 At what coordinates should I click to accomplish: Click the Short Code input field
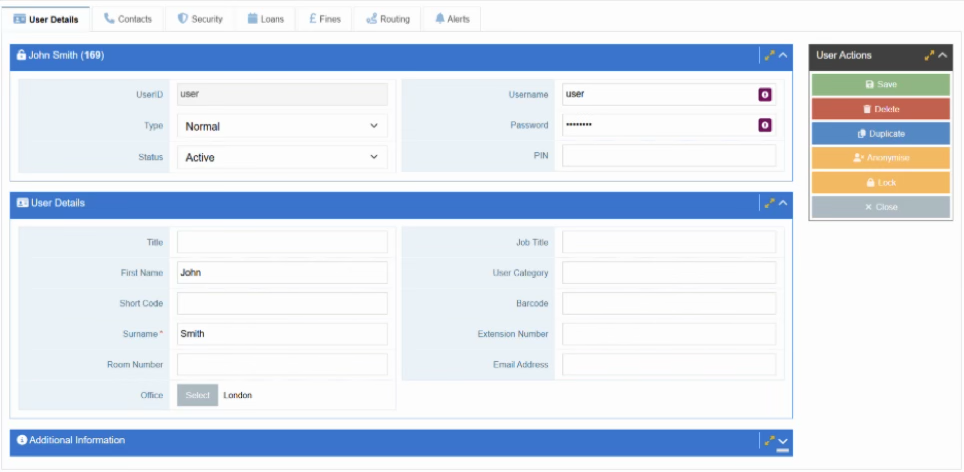[x=282, y=304]
